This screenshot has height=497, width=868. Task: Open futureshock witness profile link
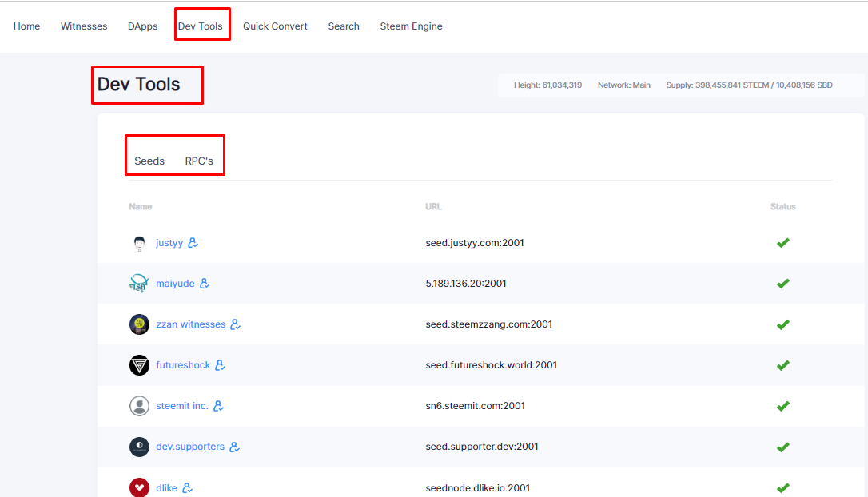tap(183, 365)
